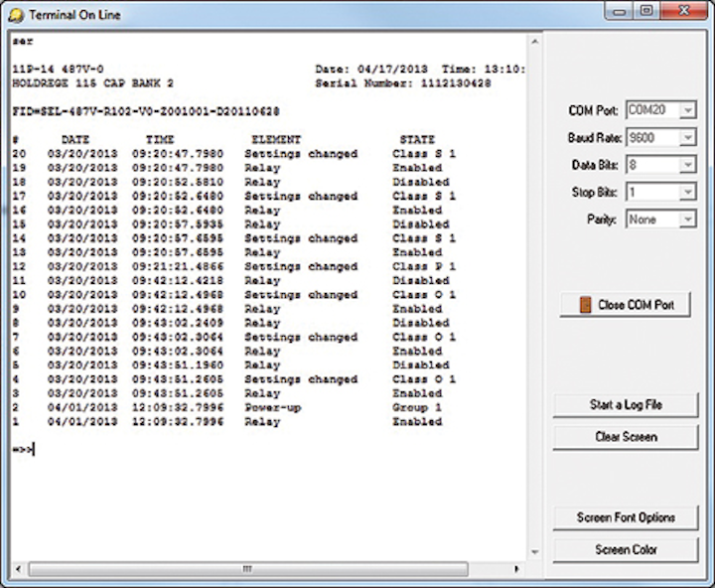Click Group 1 state in row 2
Image resolution: width=715 pixels, height=588 pixels.
coord(417,408)
